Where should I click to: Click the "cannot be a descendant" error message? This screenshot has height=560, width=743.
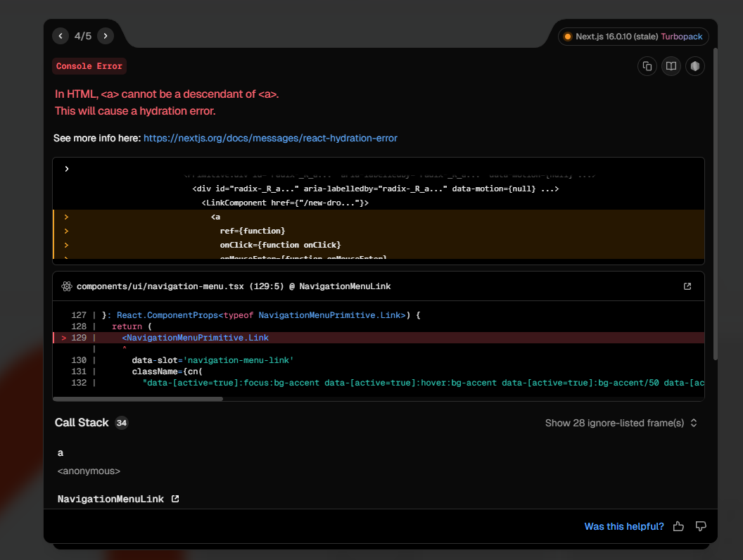[x=167, y=94]
